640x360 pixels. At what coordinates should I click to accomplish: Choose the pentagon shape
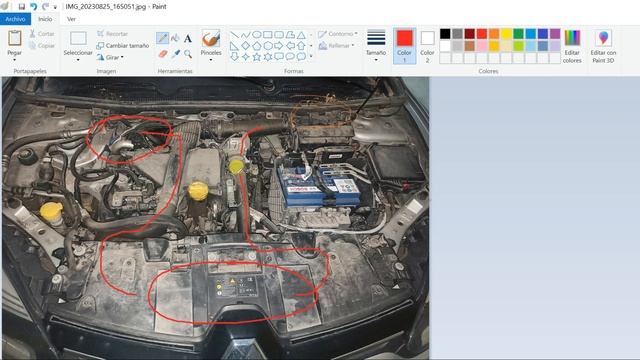257,46
